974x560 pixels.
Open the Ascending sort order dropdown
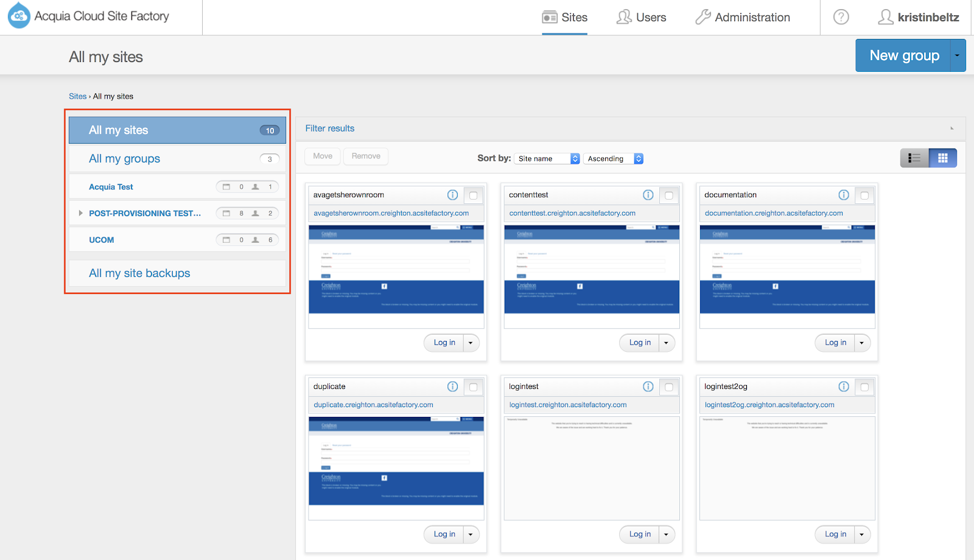pyautogui.click(x=613, y=158)
